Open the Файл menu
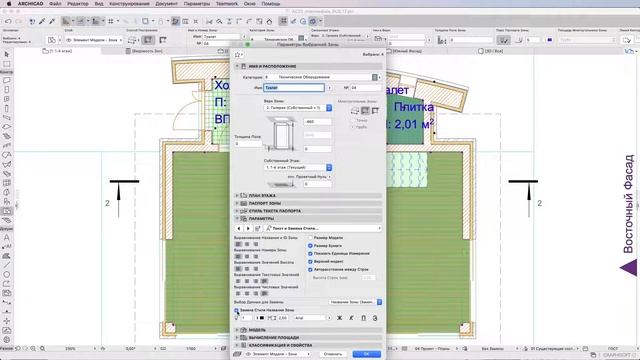 (55, 4)
